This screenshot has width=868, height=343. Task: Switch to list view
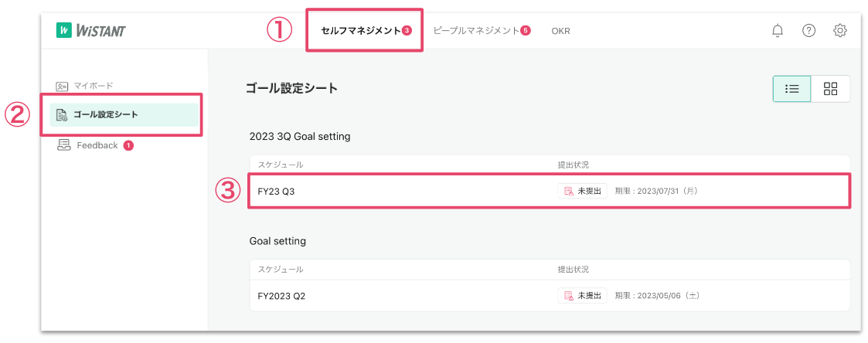tap(791, 89)
